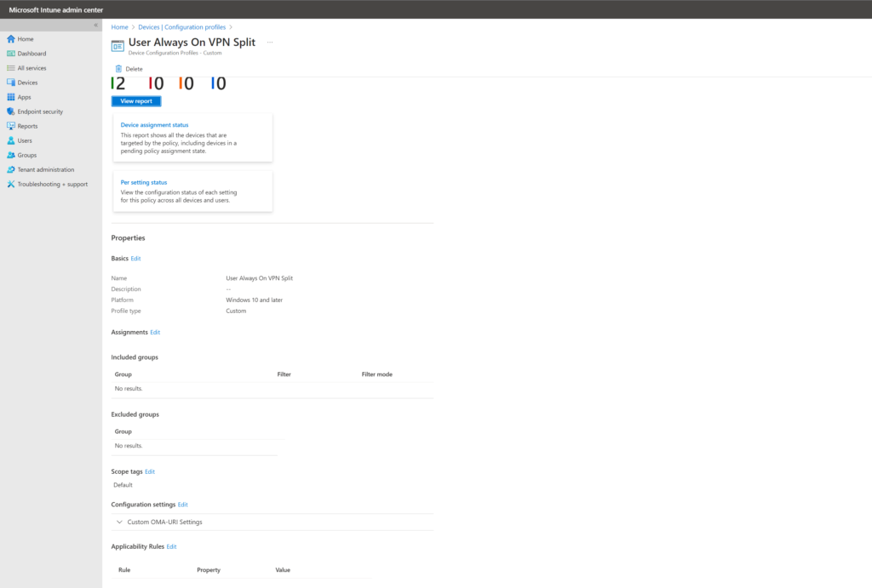Click the Delete trash can icon

pos(118,69)
